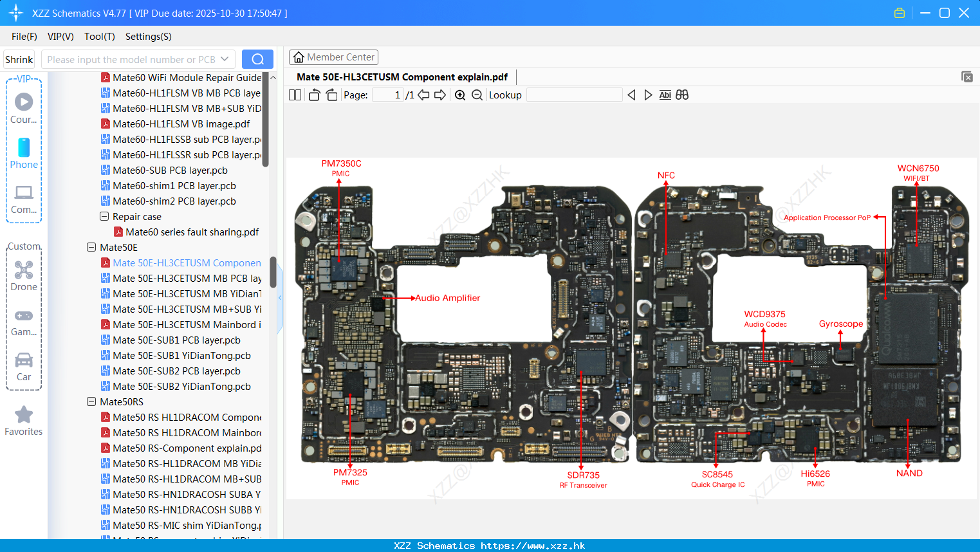Open the Tool(T) menu
The height and width of the screenshot is (552, 980).
point(100,37)
